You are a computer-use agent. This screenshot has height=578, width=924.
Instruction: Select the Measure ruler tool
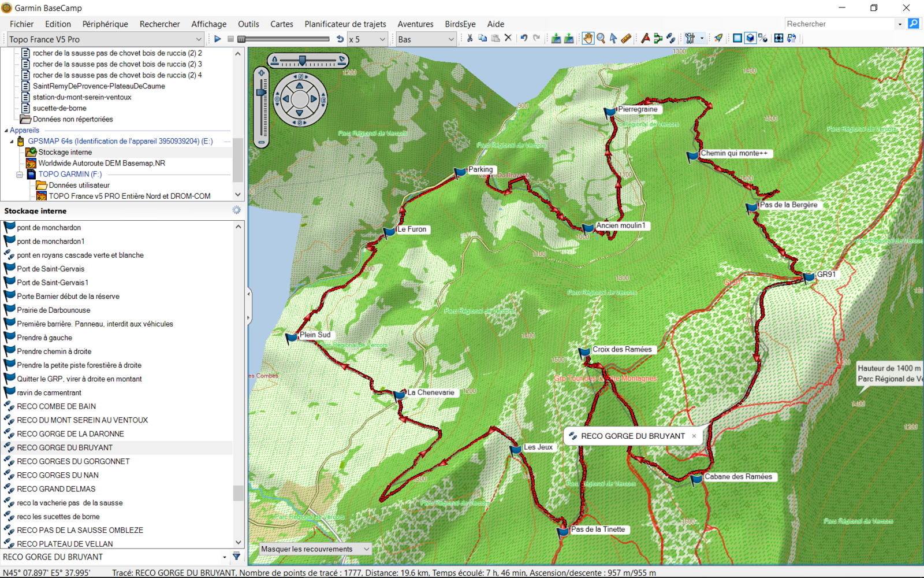click(x=626, y=38)
